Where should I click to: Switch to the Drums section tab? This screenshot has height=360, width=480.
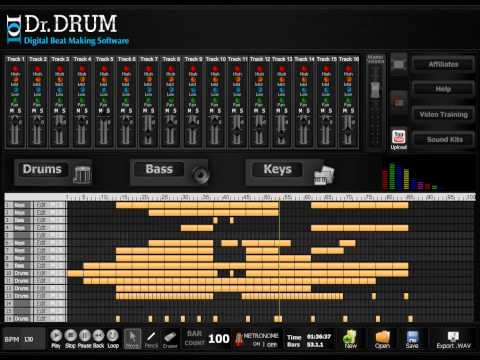42,169
